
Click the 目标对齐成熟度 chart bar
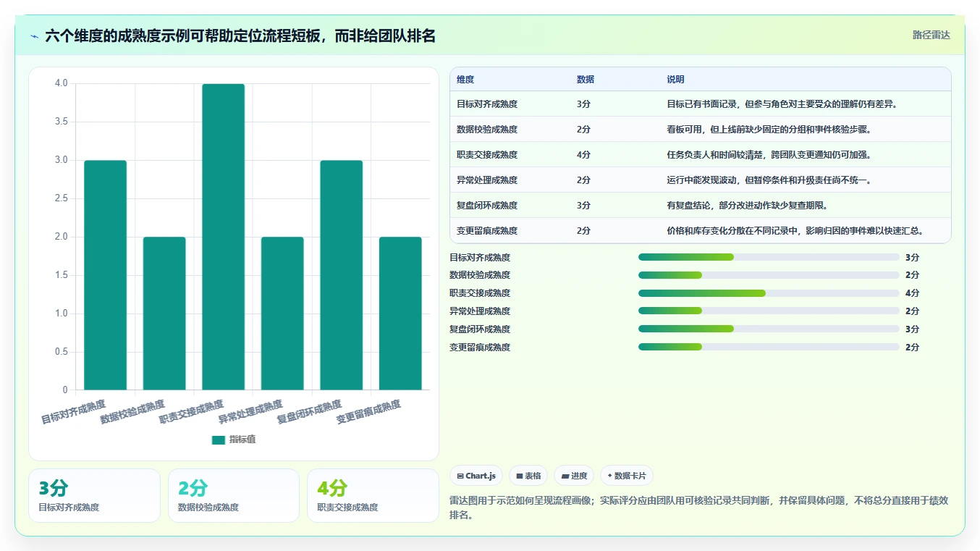[x=106, y=275]
